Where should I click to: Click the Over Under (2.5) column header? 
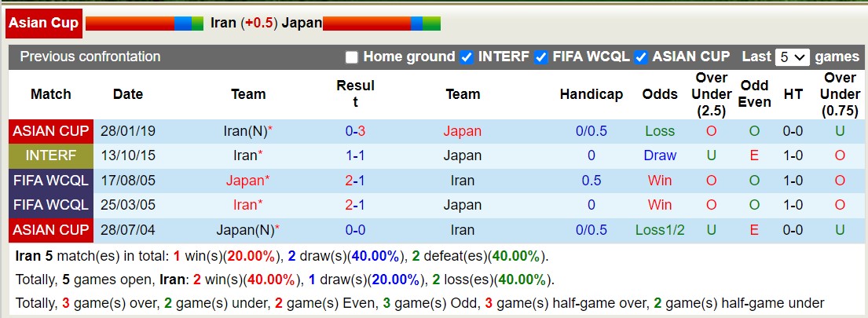tap(712, 94)
